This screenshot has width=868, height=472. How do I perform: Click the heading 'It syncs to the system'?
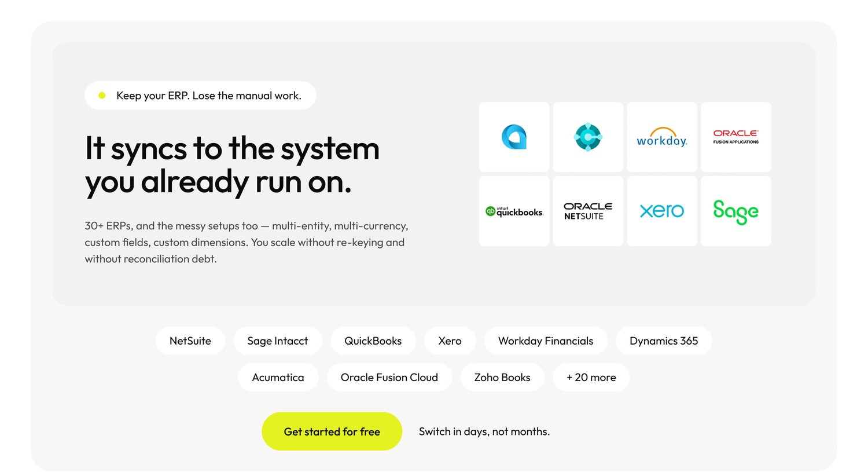tap(233, 149)
